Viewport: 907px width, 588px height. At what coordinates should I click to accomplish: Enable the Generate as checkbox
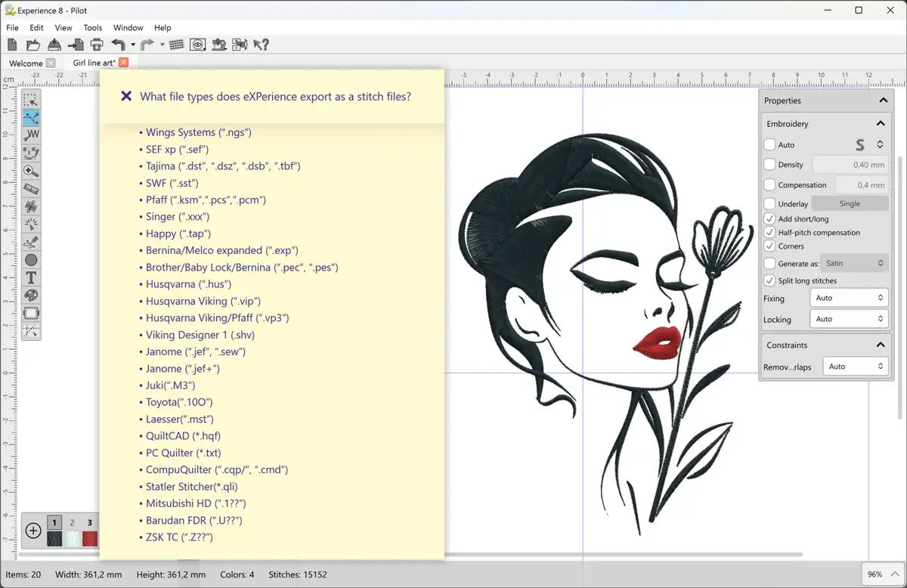769,264
